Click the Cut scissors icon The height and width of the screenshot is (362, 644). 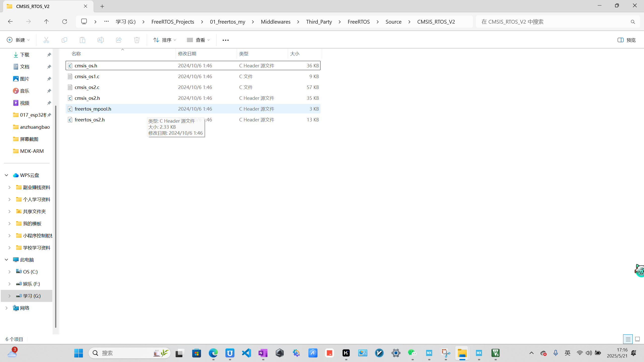[46, 40]
